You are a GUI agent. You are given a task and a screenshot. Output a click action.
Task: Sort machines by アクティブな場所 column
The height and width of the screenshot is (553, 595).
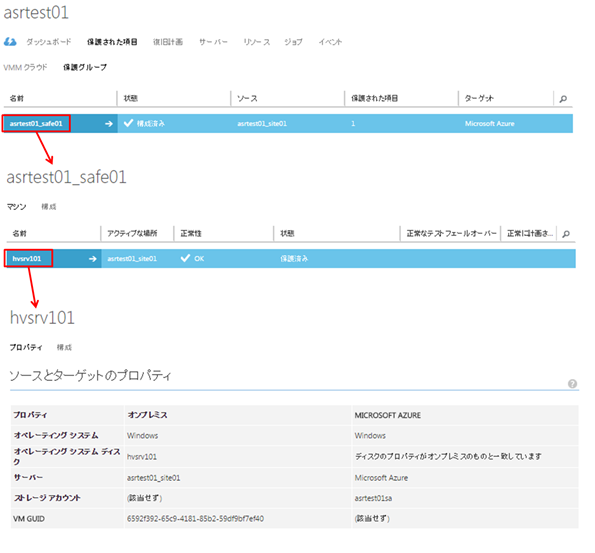point(132,233)
